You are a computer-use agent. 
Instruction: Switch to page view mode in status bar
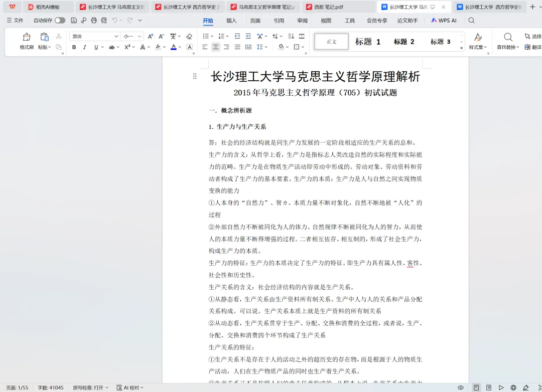coord(476,387)
